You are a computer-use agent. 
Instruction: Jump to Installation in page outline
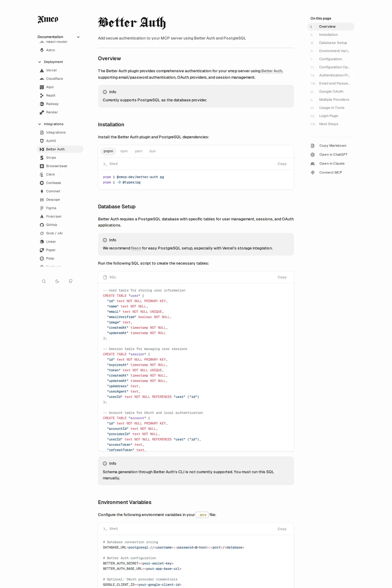click(x=328, y=35)
